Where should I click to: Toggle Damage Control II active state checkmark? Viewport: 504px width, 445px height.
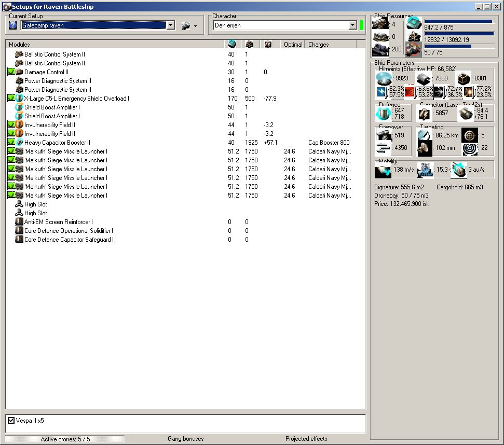click(x=10, y=72)
